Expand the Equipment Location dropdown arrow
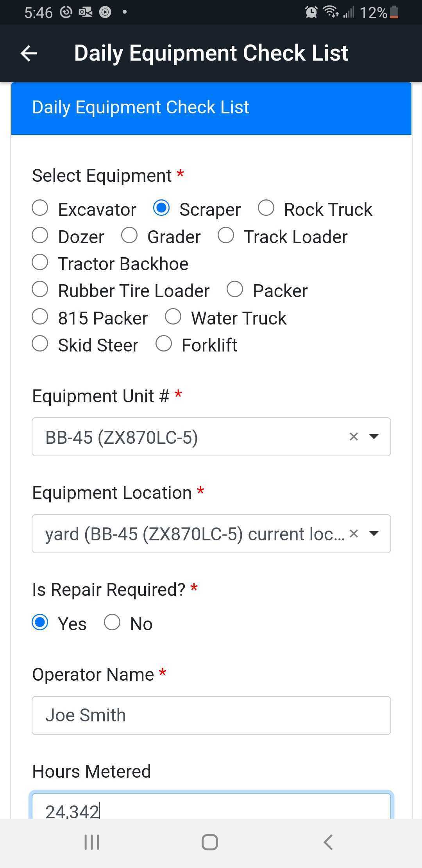 click(x=374, y=534)
